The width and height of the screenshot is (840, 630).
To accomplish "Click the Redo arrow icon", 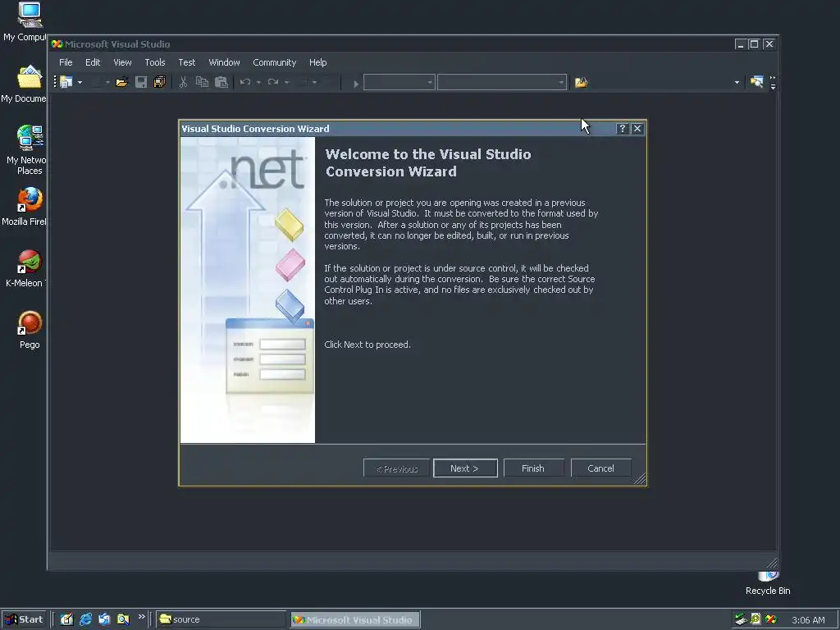I will (x=273, y=82).
